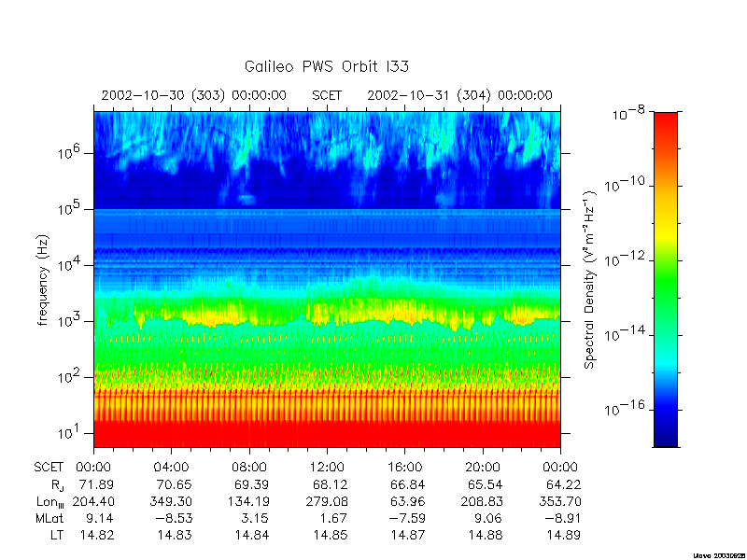Click the longitude value 63.96
Image resolution: width=747 pixels, height=560 pixels.
click(x=407, y=501)
